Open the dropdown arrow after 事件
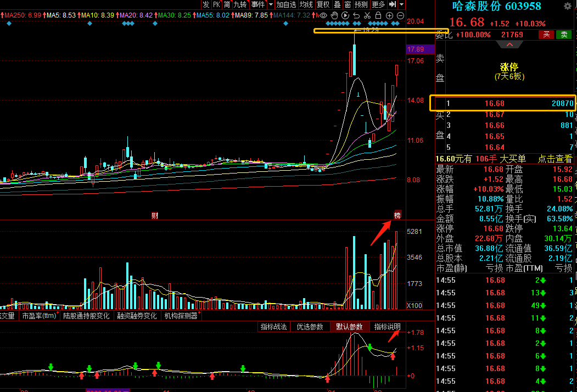Image resolution: width=577 pixels, height=392 pixels. click(271, 4)
